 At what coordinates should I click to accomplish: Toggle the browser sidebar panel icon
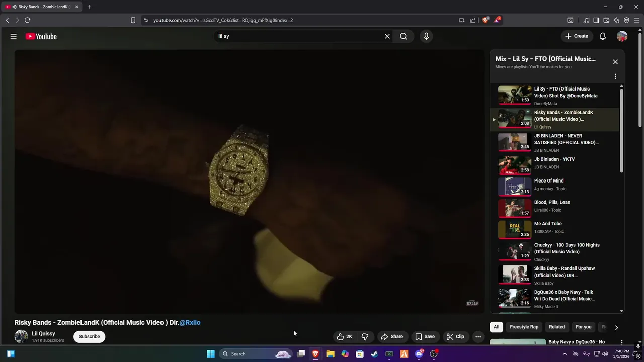(596, 20)
